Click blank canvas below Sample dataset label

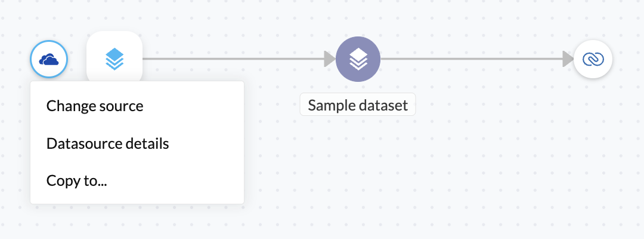click(x=358, y=167)
